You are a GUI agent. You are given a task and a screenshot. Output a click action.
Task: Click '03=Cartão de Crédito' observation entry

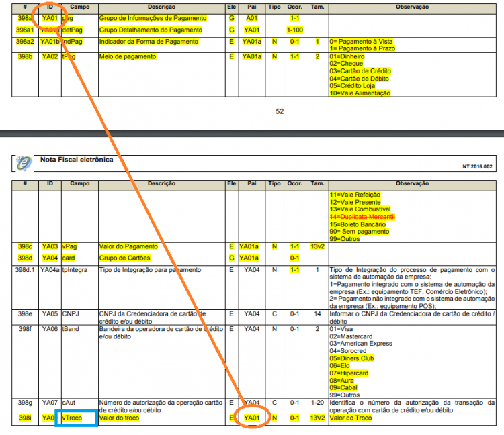pos(360,71)
